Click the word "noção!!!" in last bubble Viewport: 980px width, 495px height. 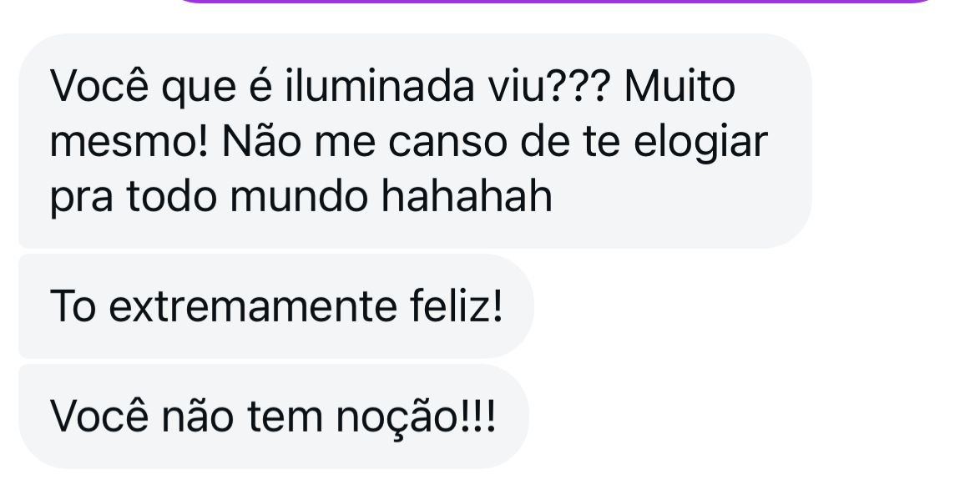tap(416, 417)
